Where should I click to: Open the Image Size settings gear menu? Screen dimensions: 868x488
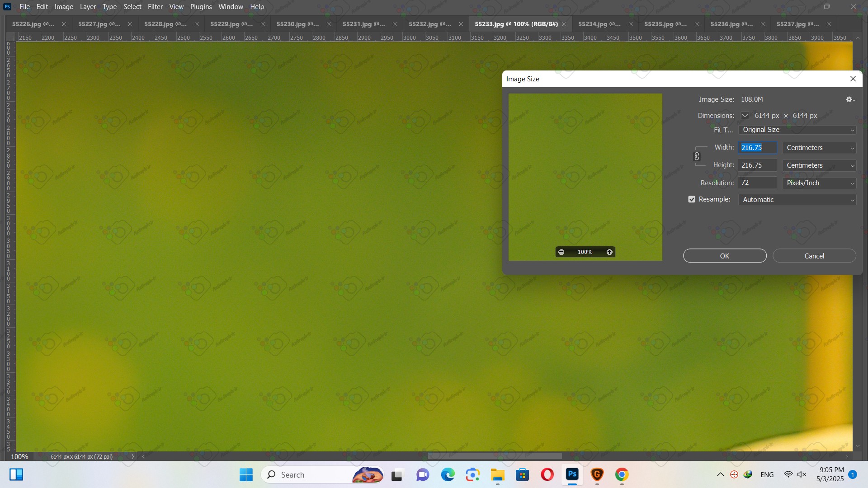[x=850, y=99]
